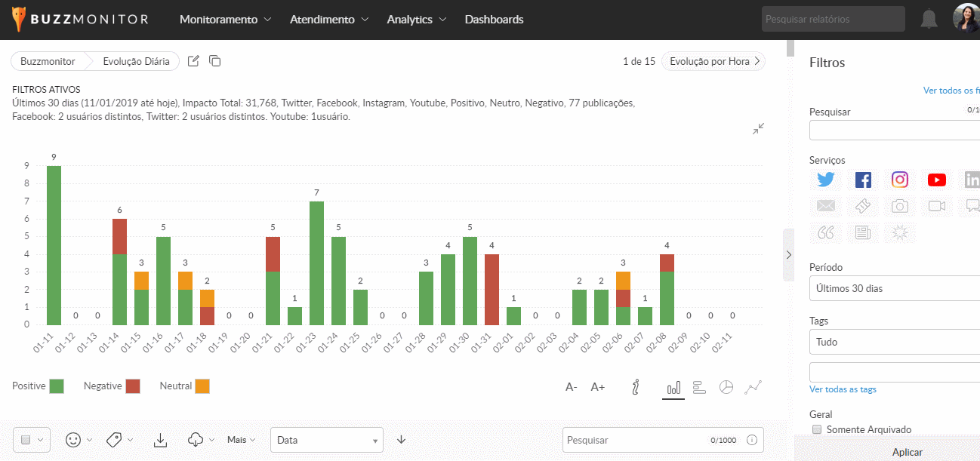Expand the Mais options menu
980x461 pixels.
click(242, 440)
